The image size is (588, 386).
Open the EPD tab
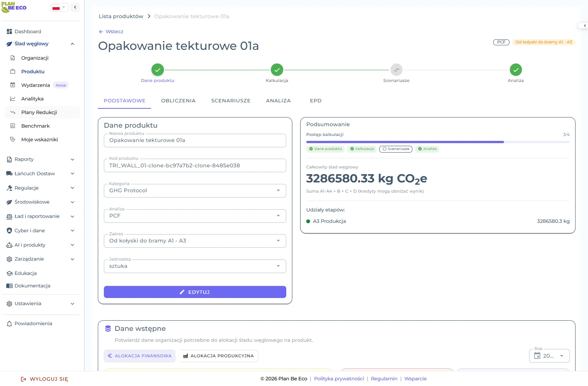(x=315, y=101)
